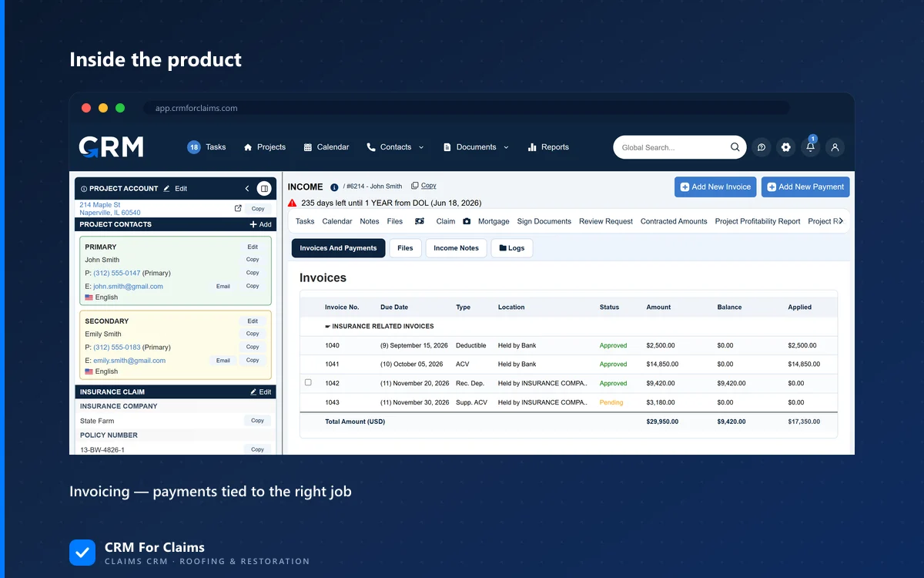This screenshot has height=578, width=924.
Task: Copy the 214 Maple St address
Action: click(258, 209)
